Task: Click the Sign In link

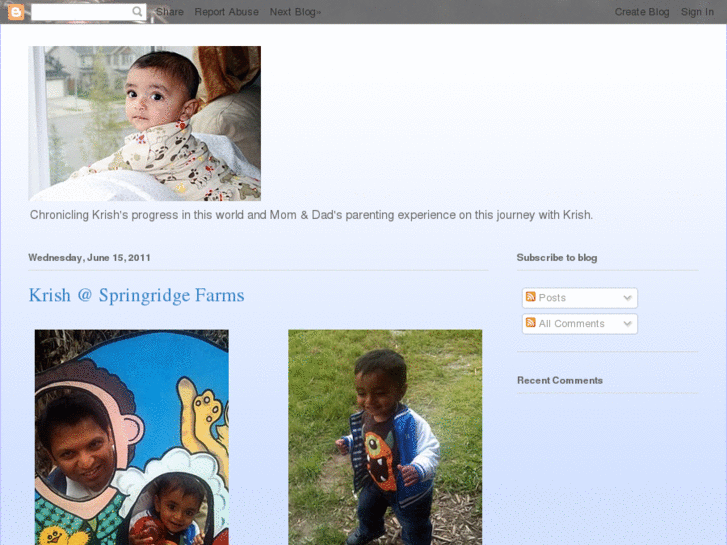Action: click(697, 12)
